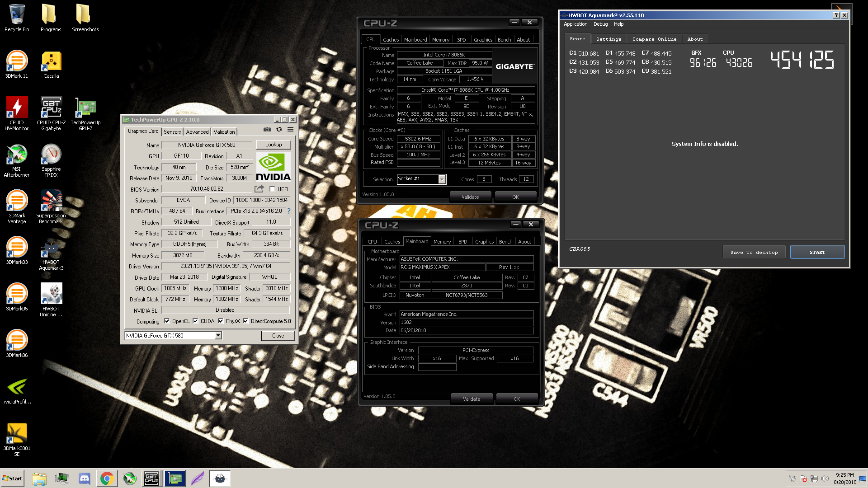The height and width of the screenshot is (488, 868).
Task: Open the Screenshots folder icon
Action: pos(85,18)
